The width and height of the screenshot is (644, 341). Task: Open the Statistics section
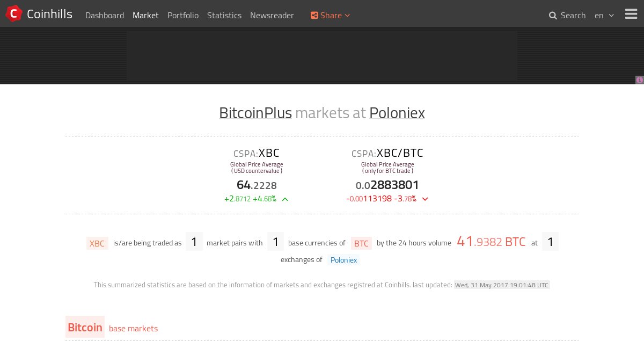224,16
